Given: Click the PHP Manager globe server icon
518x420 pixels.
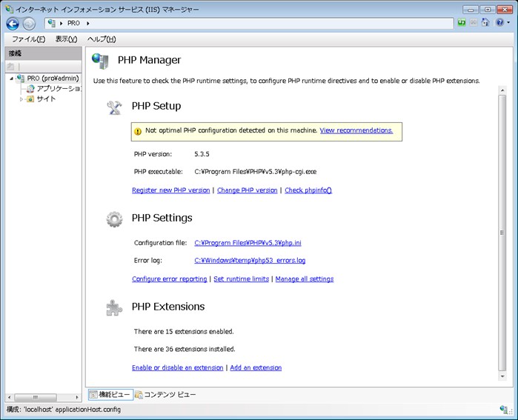Looking at the screenshot, I should pyautogui.click(x=101, y=61).
